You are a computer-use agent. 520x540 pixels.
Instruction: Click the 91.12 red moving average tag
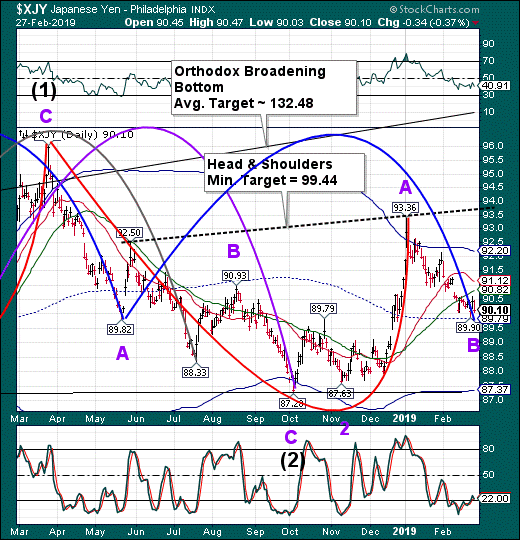(496, 281)
